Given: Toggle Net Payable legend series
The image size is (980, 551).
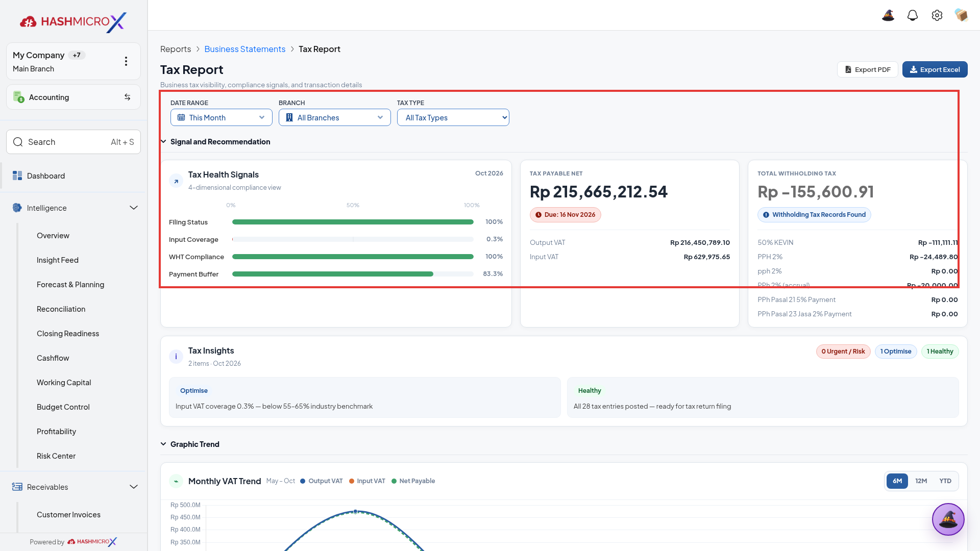Looking at the screenshot, I should [x=413, y=481].
